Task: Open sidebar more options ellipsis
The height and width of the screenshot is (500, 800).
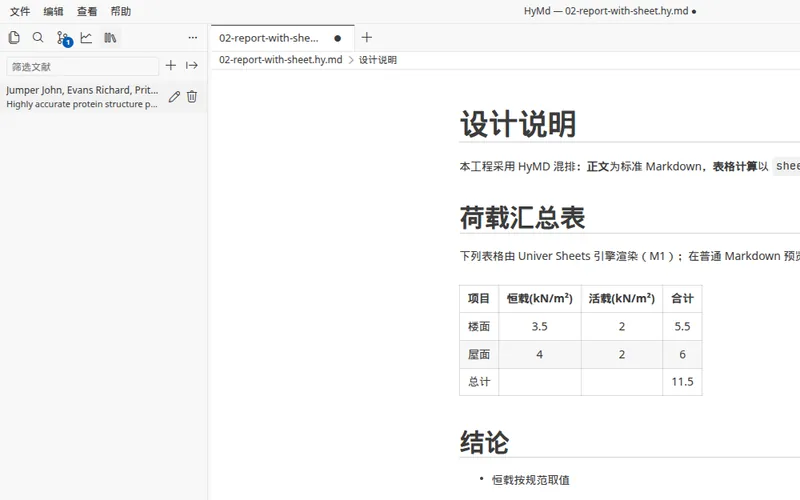Action: pyautogui.click(x=192, y=38)
